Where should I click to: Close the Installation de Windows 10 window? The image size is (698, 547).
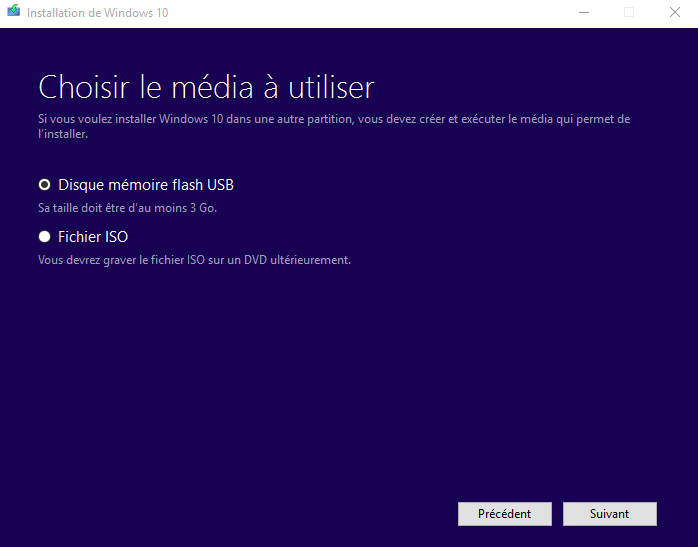[x=675, y=12]
